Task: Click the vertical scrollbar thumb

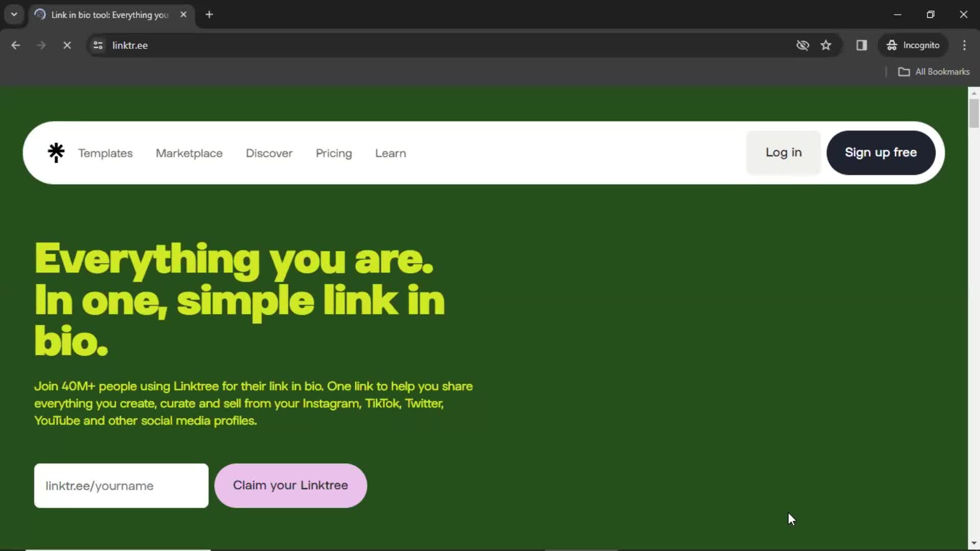Action: (x=974, y=113)
